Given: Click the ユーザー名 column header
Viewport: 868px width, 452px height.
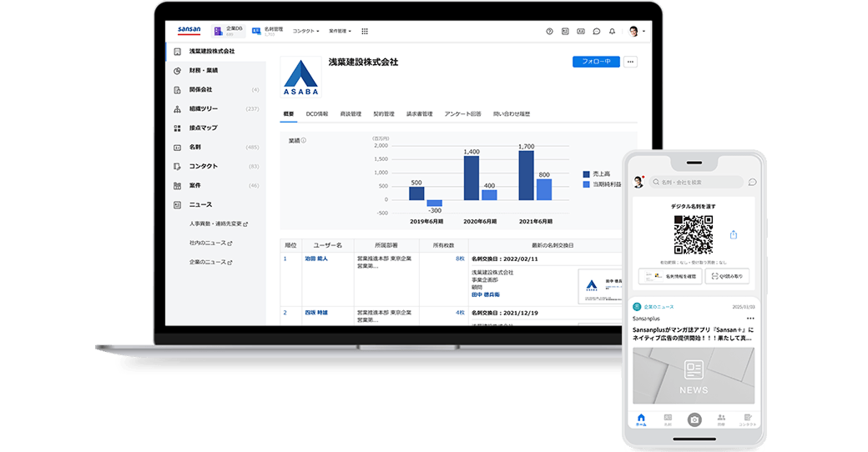Looking at the screenshot, I should 328,245.
